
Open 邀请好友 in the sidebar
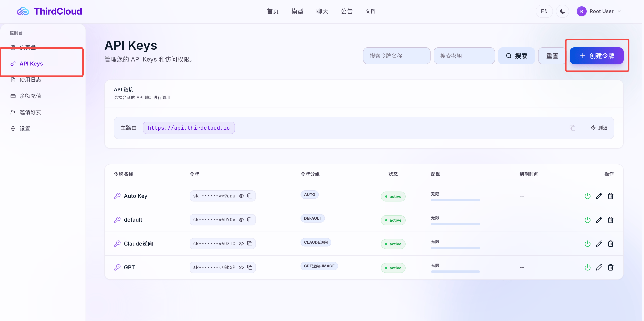click(43, 112)
